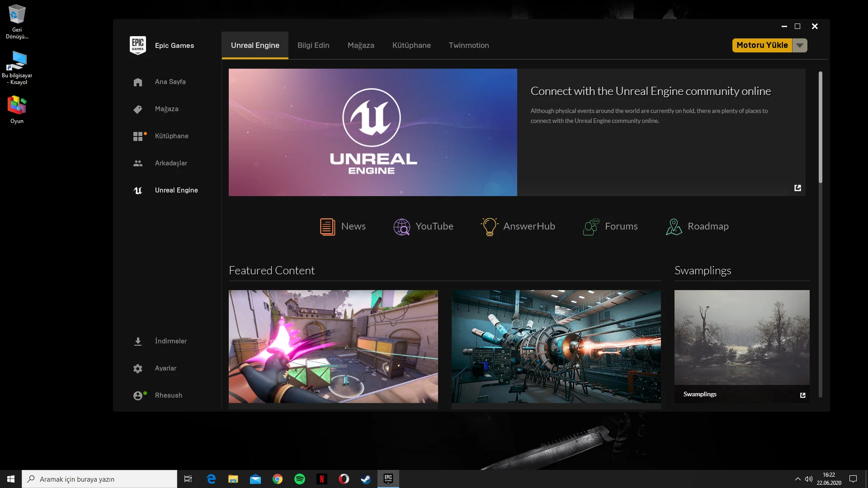
Task: Click the Swamplings caption under thumbnail
Action: pyautogui.click(x=700, y=394)
